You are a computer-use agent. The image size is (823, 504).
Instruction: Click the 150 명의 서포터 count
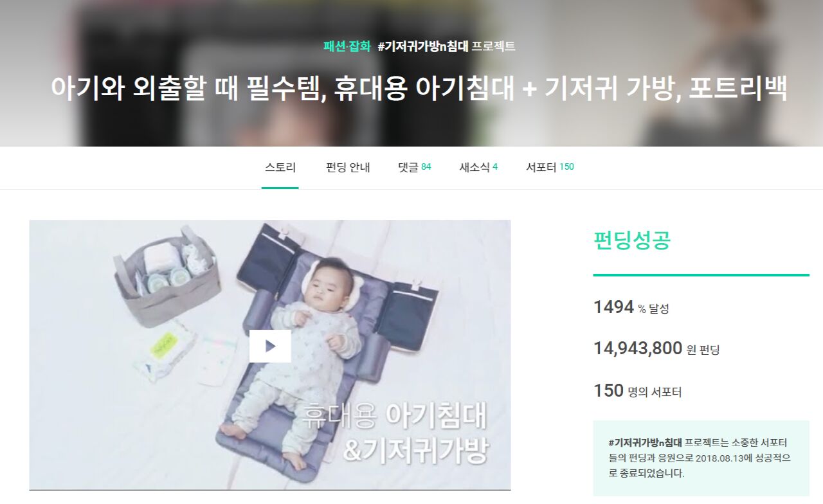click(x=637, y=390)
